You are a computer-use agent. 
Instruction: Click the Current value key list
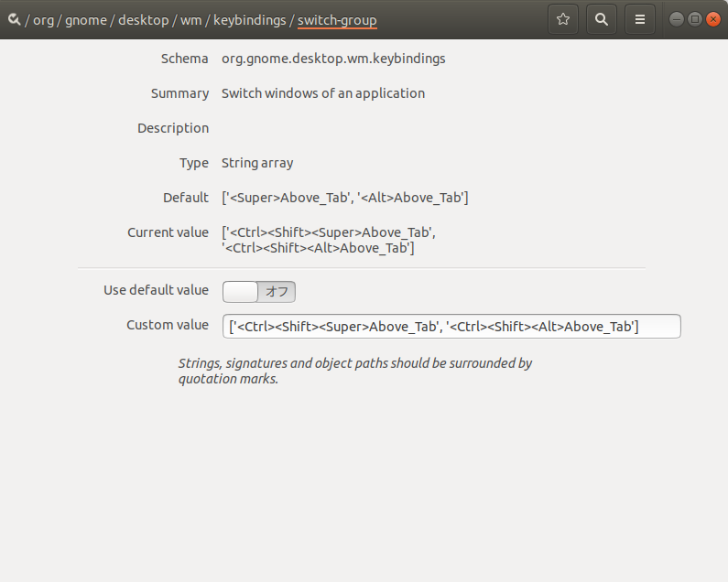[x=329, y=240]
